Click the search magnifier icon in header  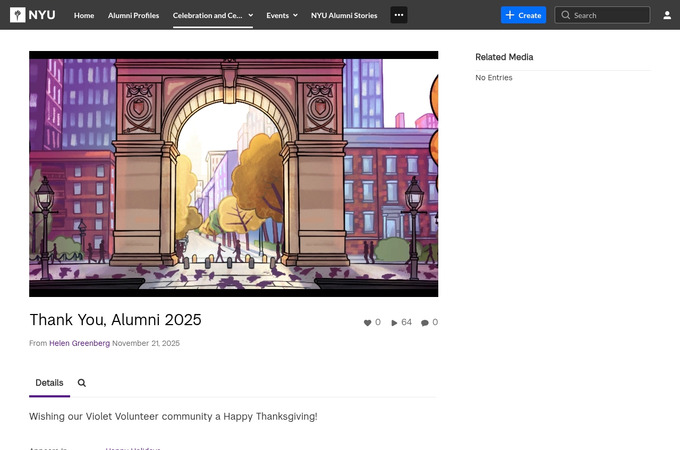coord(566,15)
